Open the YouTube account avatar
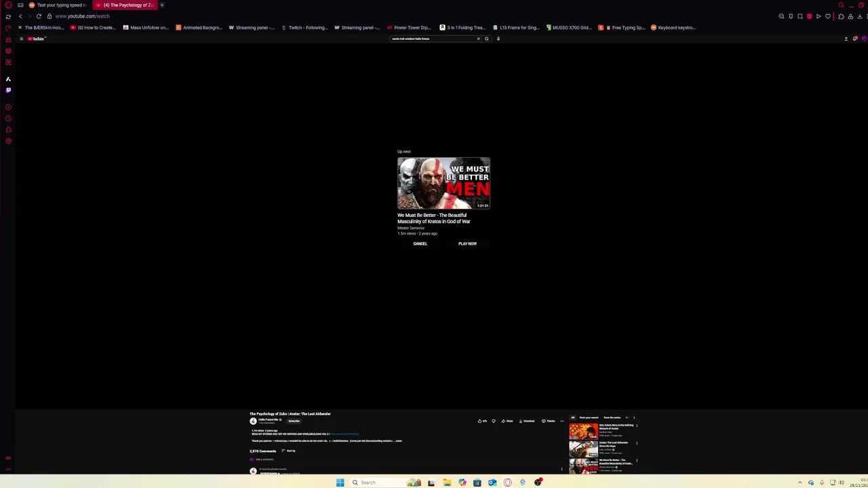Viewport: 868px width, 488px height. pyautogui.click(x=865, y=39)
